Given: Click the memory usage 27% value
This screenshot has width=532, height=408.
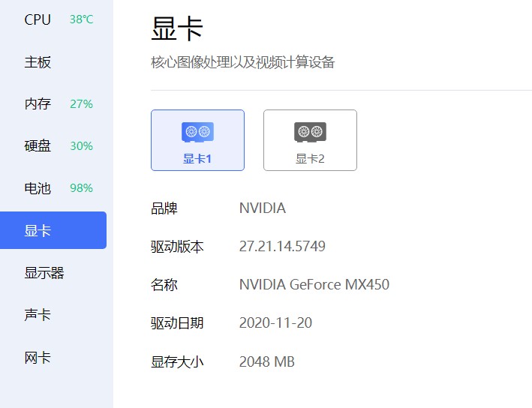Looking at the screenshot, I should (81, 103).
